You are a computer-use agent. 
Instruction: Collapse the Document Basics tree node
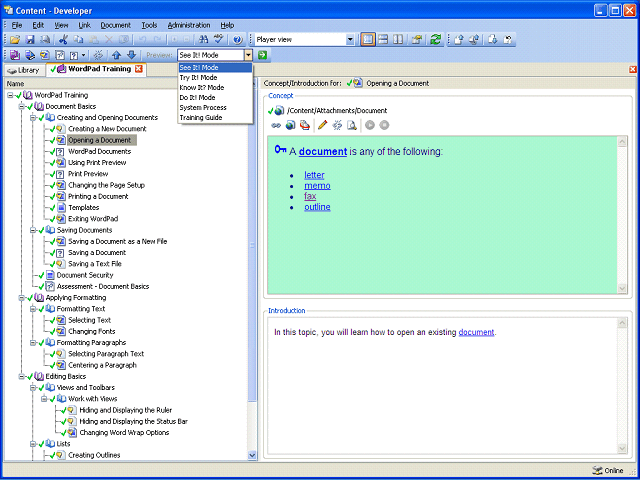[x=21, y=107]
